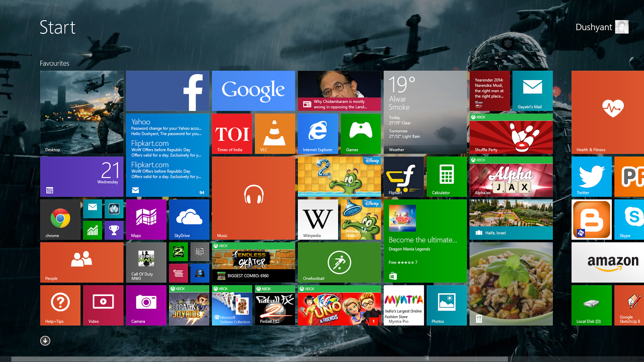Click the Favourites group heading
The height and width of the screenshot is (362, 644).
[x=54, y=63]
